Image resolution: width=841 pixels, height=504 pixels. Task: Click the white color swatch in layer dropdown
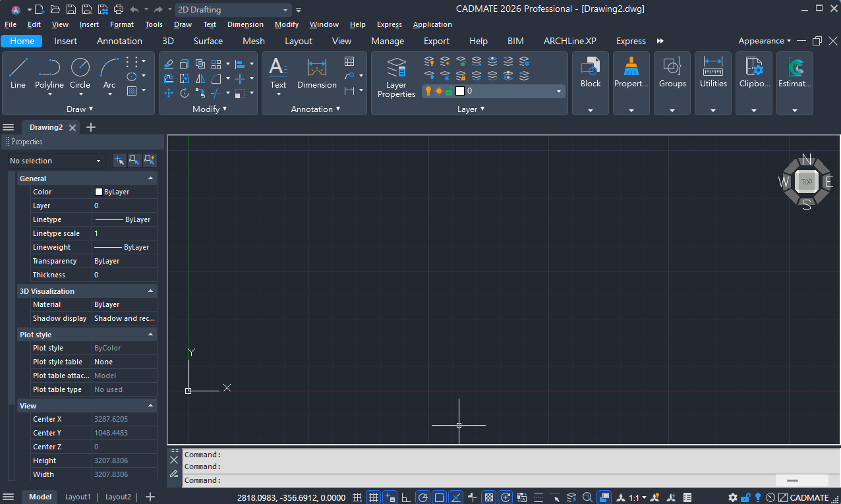coord(460,91)
